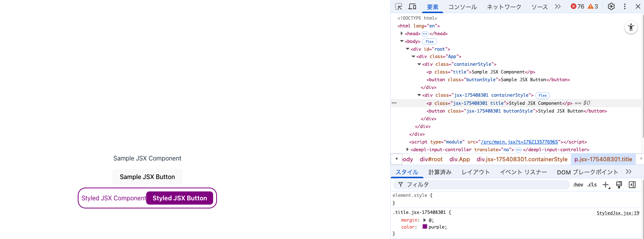Screen dimensions: 644x239
Task: Collapse the jsx-175408301 containerStyle div
Action: (x=419, y=95)
